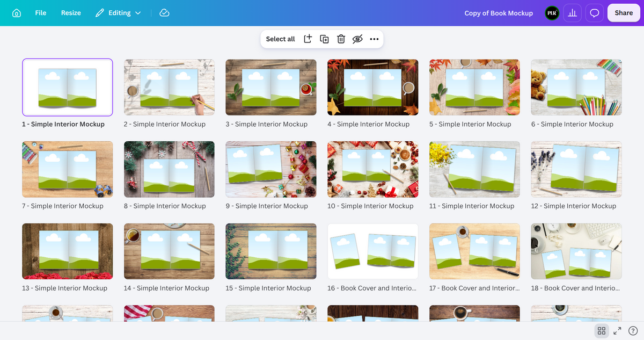Image resolution: width=644 pixels, height=340 pixels.
Task: Toggle hide page eye icon
Action: (358, 39)
